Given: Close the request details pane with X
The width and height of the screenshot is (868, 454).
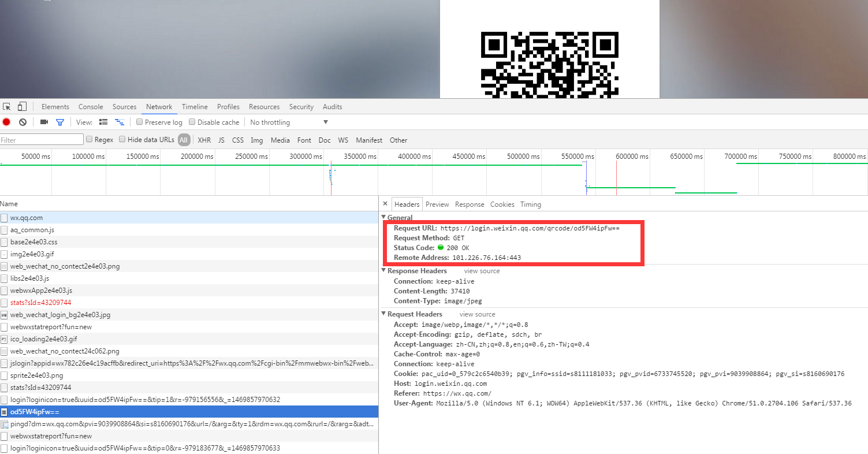Looking at the screenshot, I should click(385, 204).
